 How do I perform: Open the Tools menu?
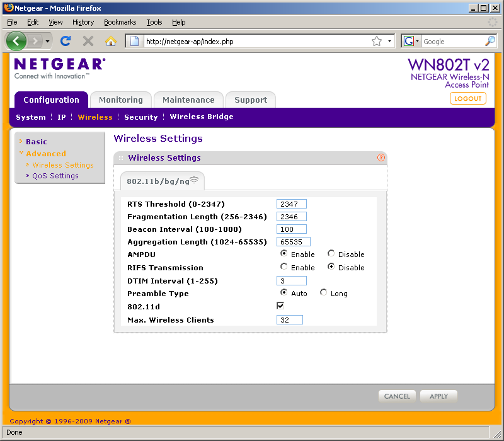click(x=154, y=22)
